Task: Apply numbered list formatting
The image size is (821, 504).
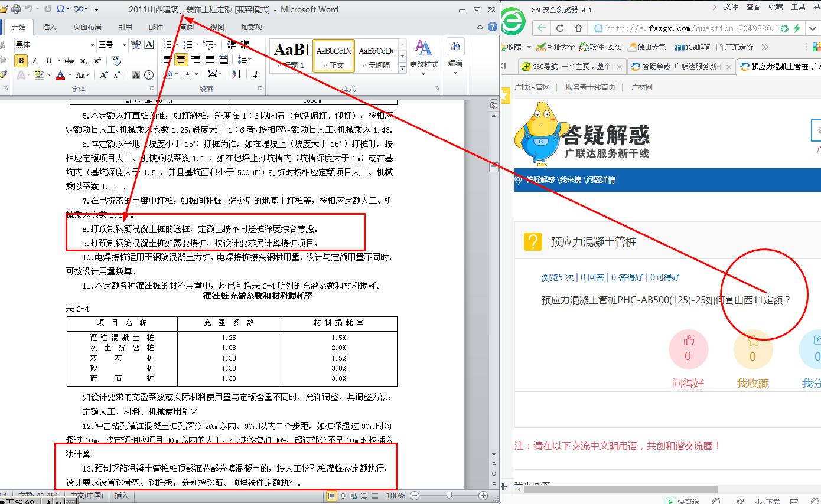Action: 188,45
